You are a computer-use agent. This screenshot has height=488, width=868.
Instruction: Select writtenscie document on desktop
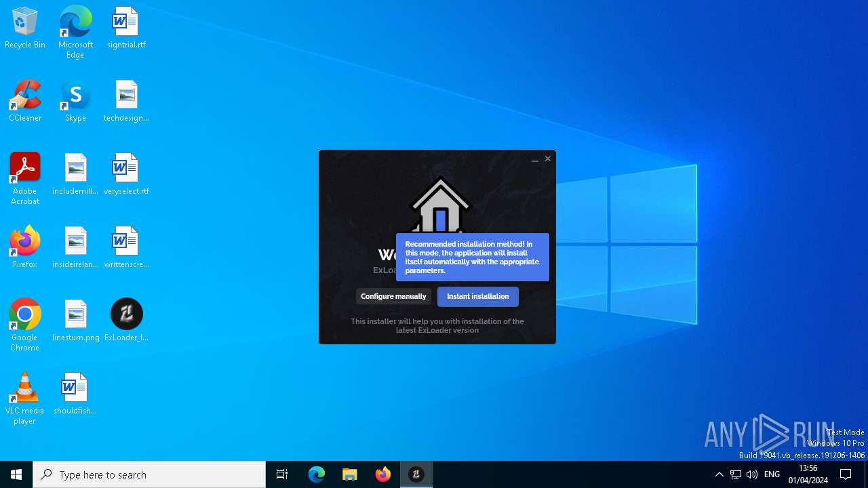[126, 248]
